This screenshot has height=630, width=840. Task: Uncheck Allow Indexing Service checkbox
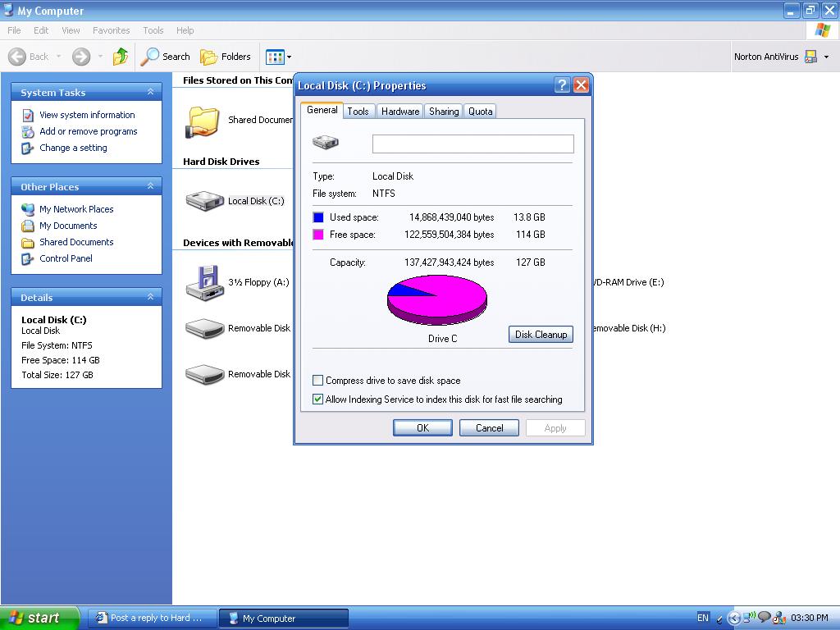[x=318, y=399]
